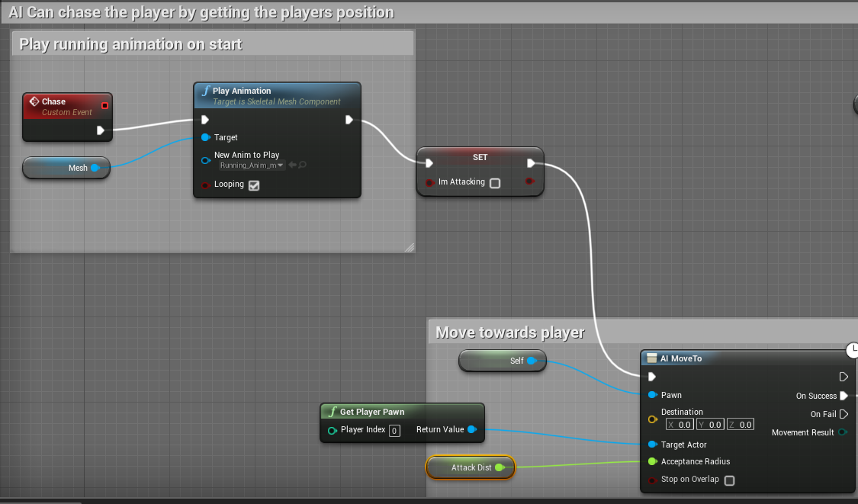858x504 pixels.
Task: Tick the Stop on Overlap checkbox
Action: click(729, 480)
